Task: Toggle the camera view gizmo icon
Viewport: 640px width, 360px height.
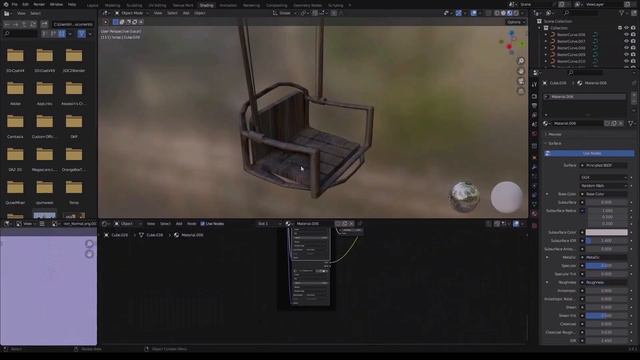Action: pyautogui.click(x=521, y=81)
